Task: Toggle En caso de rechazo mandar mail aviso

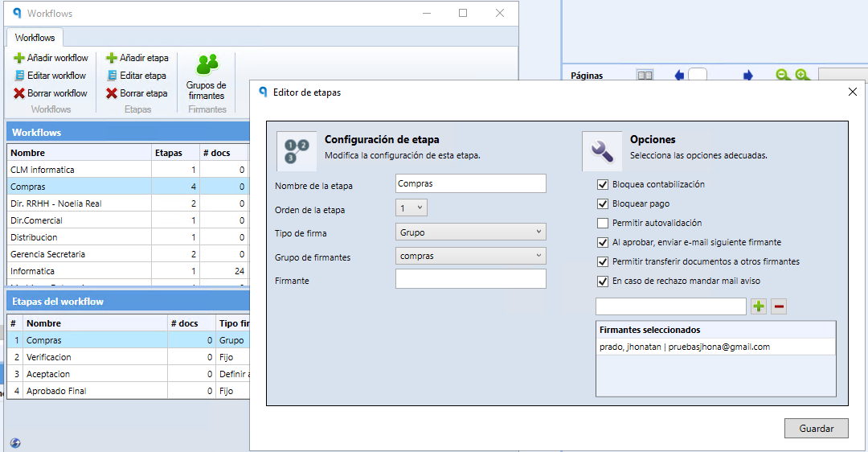Action: (603, 281)
